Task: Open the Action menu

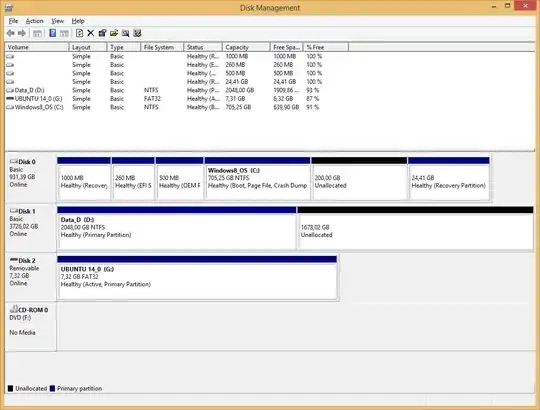Action: 34,21
